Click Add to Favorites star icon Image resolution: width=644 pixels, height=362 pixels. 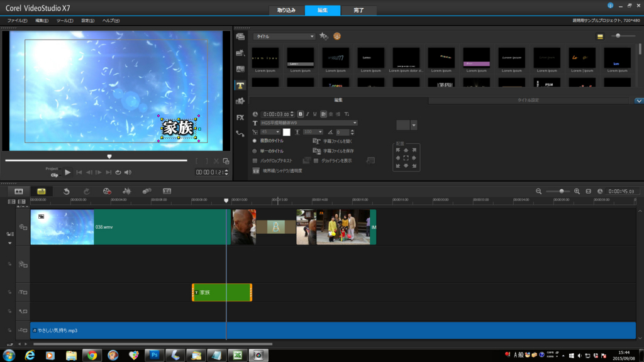point(324,36)
